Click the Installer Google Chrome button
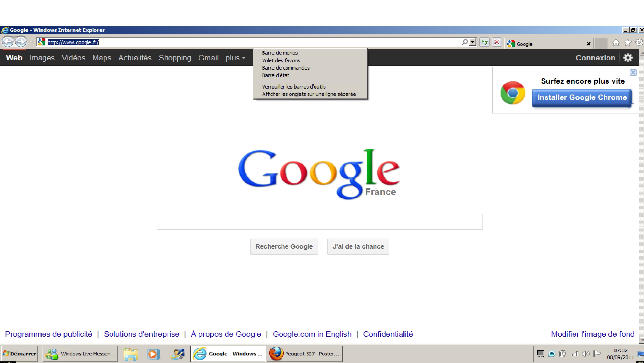This screenshot has height=363, width=644. coord(582,98)
